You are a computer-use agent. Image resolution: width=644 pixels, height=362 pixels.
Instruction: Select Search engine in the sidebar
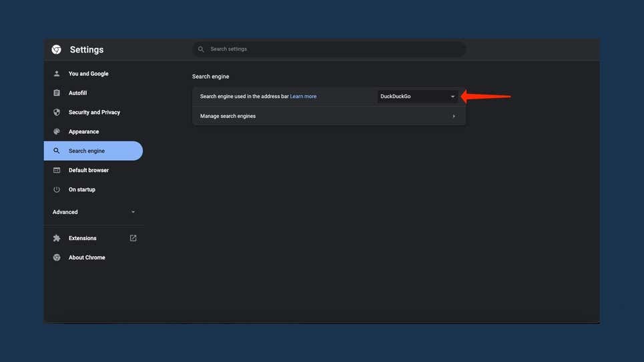87,151
